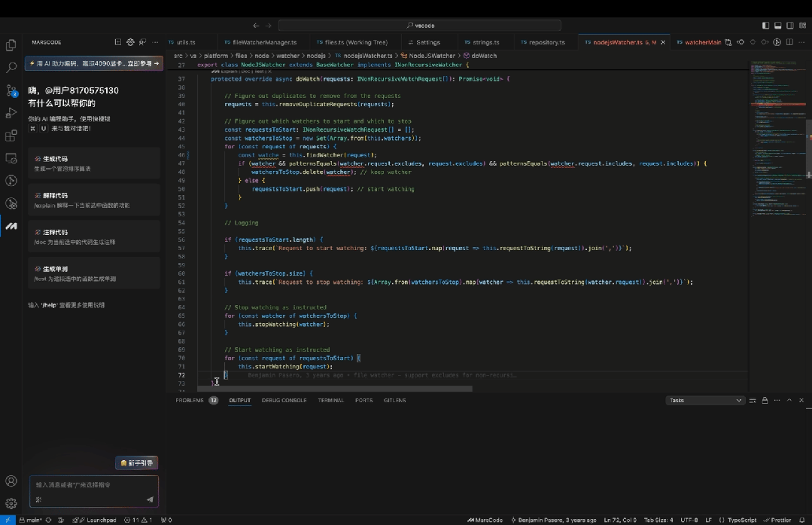Open Output panel more actions

[x=777, y=400]
